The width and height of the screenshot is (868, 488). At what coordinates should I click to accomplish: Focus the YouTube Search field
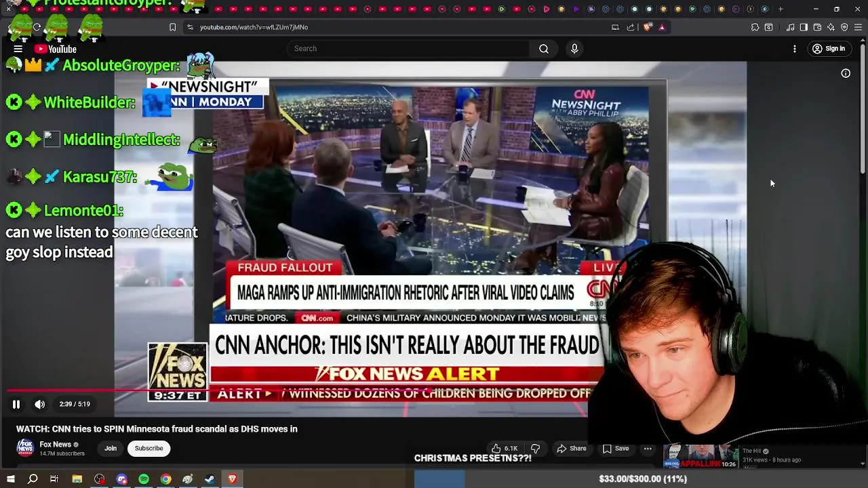coord(408,49)
